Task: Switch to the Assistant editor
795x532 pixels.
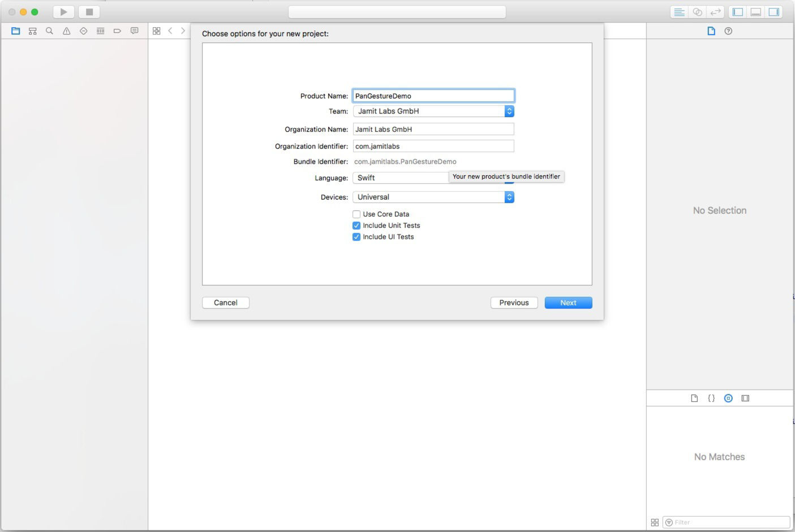Action: pyautogui.click(x=698, y=12)
